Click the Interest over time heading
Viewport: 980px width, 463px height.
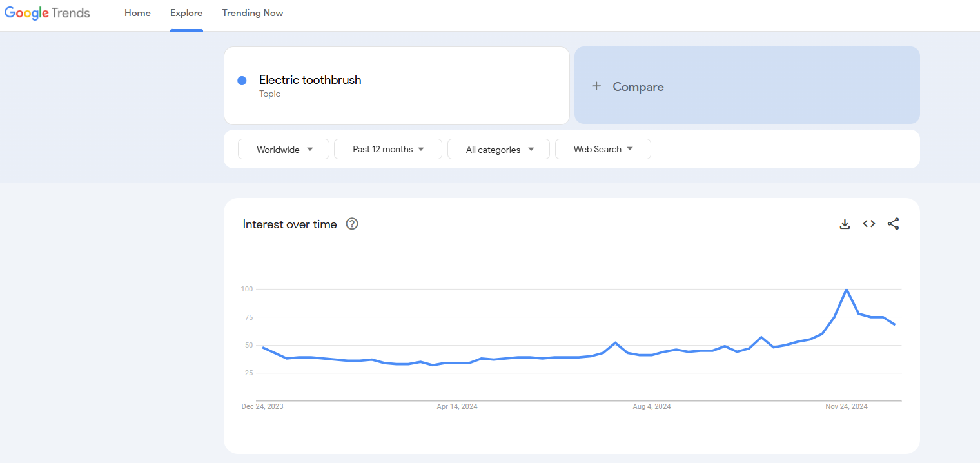click(x=290, y=224)
